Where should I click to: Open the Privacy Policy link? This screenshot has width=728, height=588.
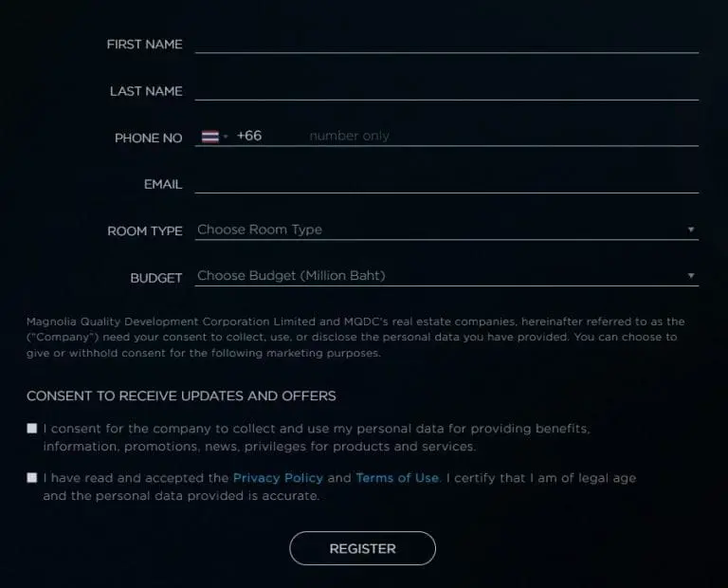tap(278, 478)
